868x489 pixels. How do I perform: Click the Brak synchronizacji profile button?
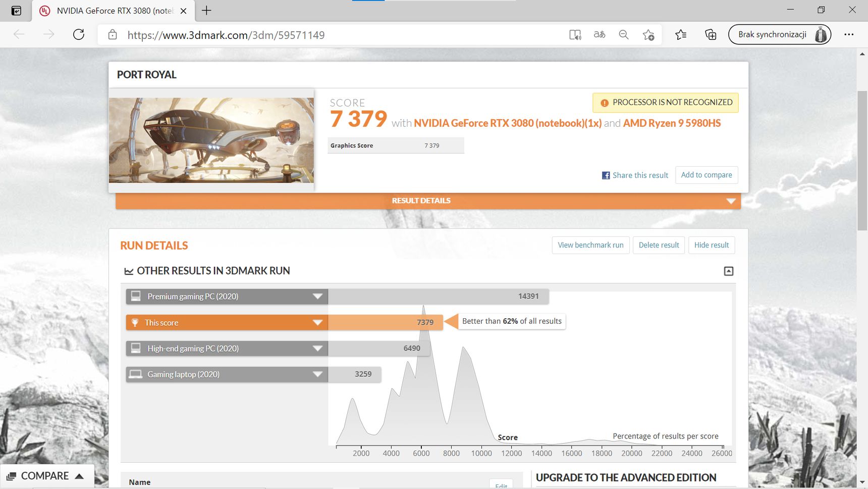pos(780,34)
